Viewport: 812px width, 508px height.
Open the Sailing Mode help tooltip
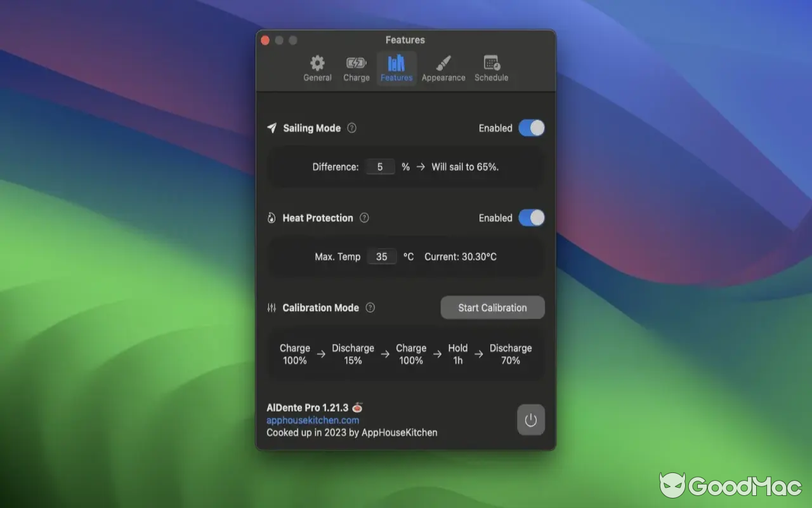pyautogui.click(x=351, y=128)
